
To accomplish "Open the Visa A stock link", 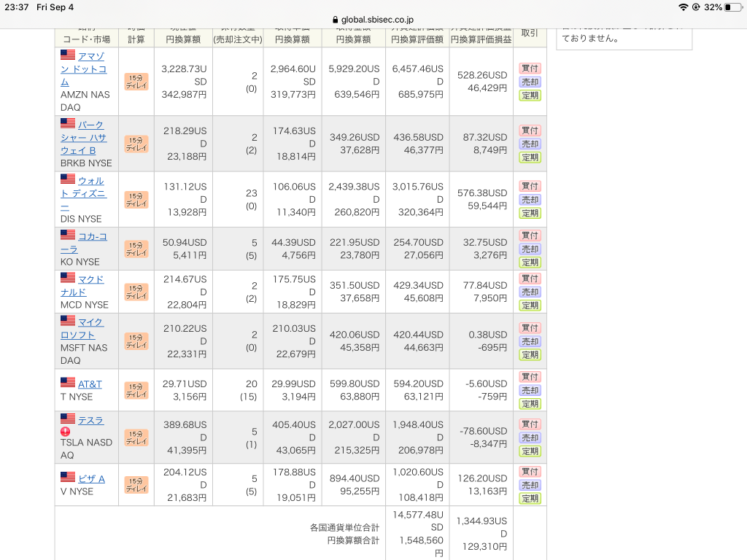I will coord(91,479).
